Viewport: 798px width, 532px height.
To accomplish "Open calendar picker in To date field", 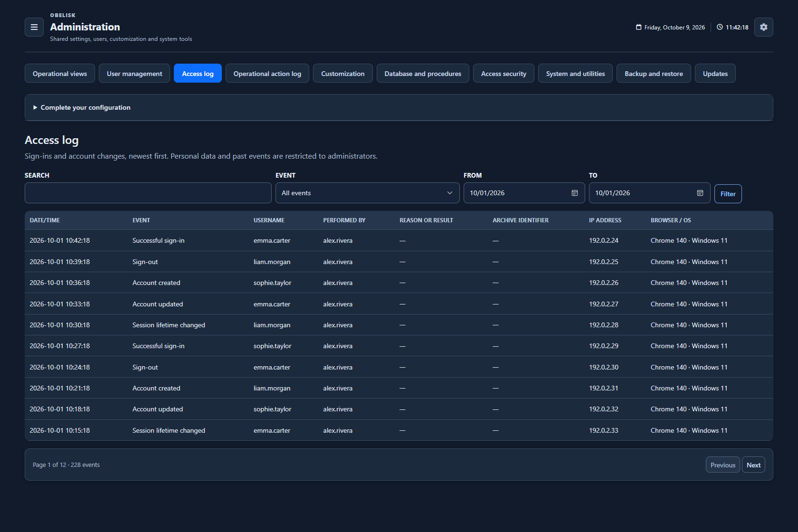I will (x=700, y=193).
